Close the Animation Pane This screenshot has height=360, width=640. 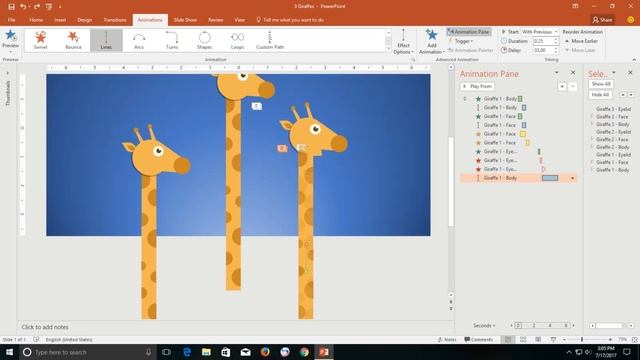573,73
